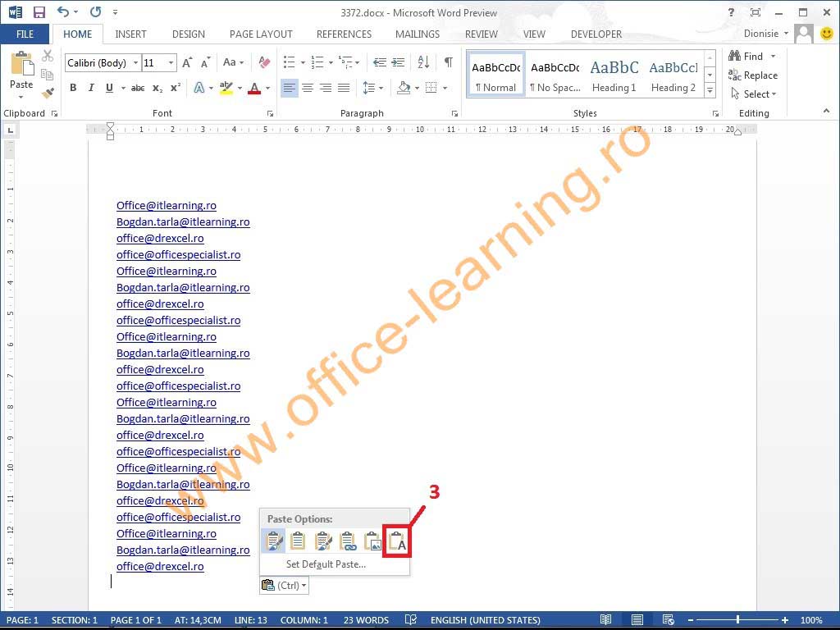Apply the Heading 1 style
The height and width of the screenshot is (630, 840).
point(614,75)
